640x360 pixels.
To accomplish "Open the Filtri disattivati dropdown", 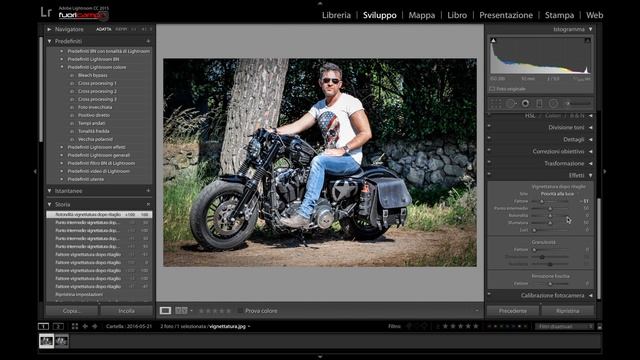I will (564, 327).
